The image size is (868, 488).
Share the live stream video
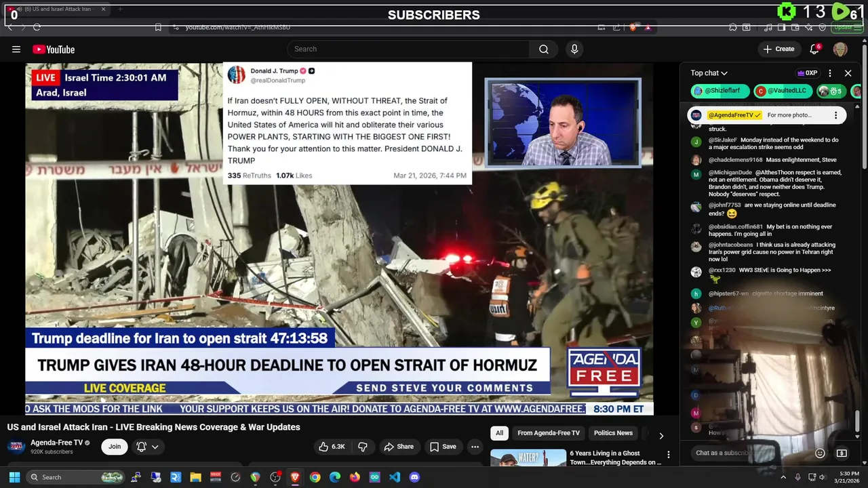coord(399,447)
